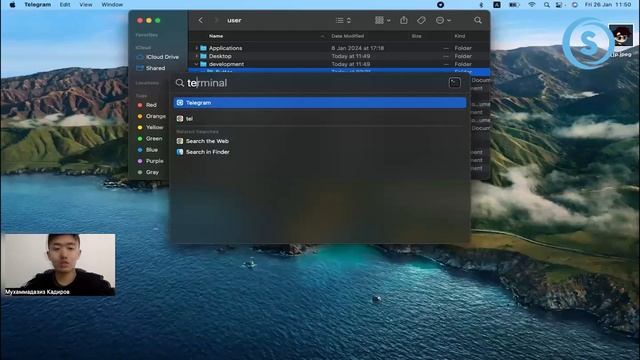The width and height of the screenshot is (640, 360).
Task: Open the View menu
Action: point(86,4)
